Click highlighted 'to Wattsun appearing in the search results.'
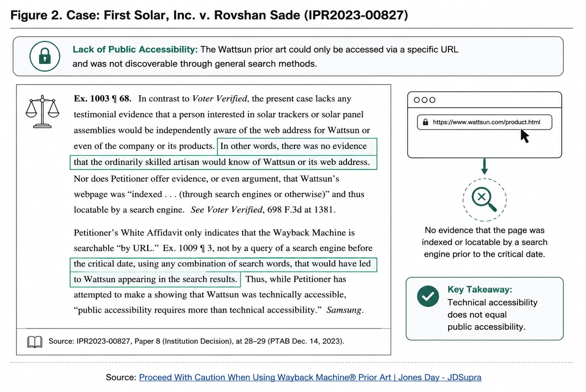Screen dimensions: 586x392 pyautogui.click(x=155, y=279)
